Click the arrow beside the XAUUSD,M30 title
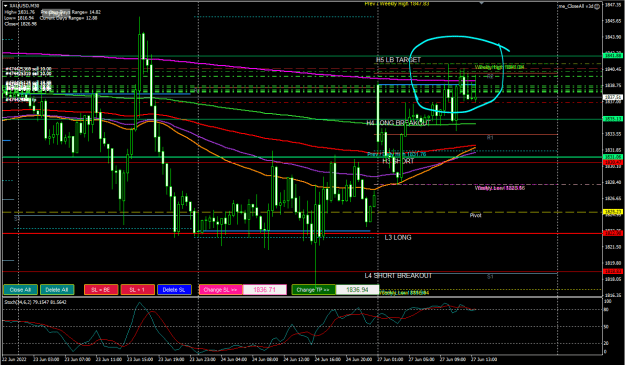Image resolution: width=625 pixels, height=365 pixels. coord(6,6)
